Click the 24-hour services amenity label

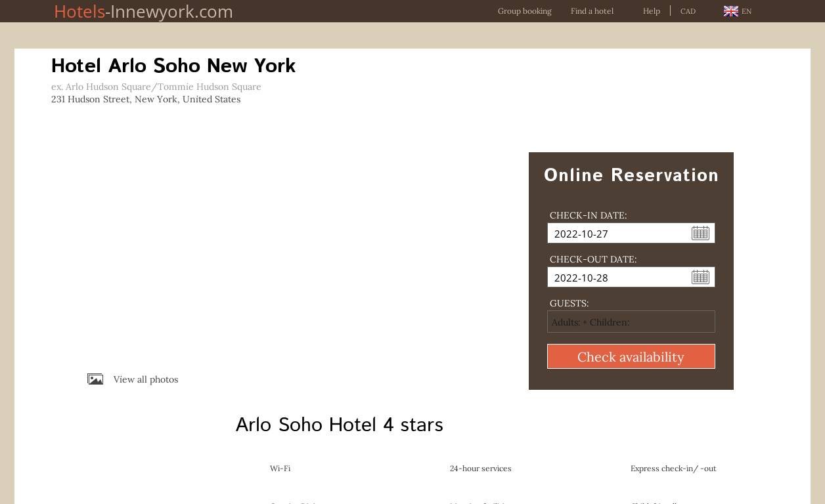click(x=480, y=469)
